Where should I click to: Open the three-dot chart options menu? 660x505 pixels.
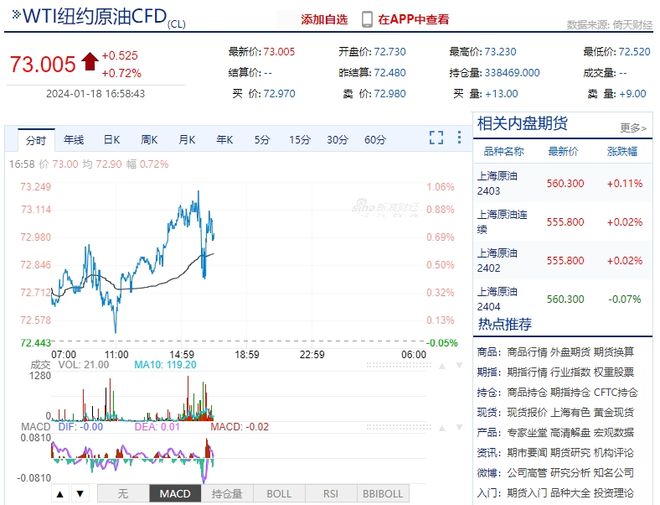pyautogui.click(x=459, y=137)
